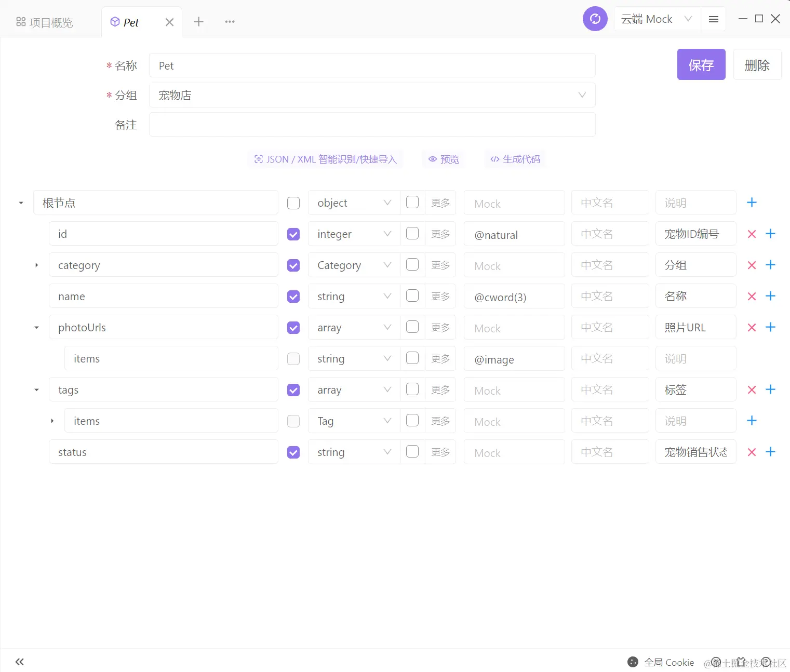790x672 pixels.
Task: Add a node on the Tag items row
Action: pos(752,421)
